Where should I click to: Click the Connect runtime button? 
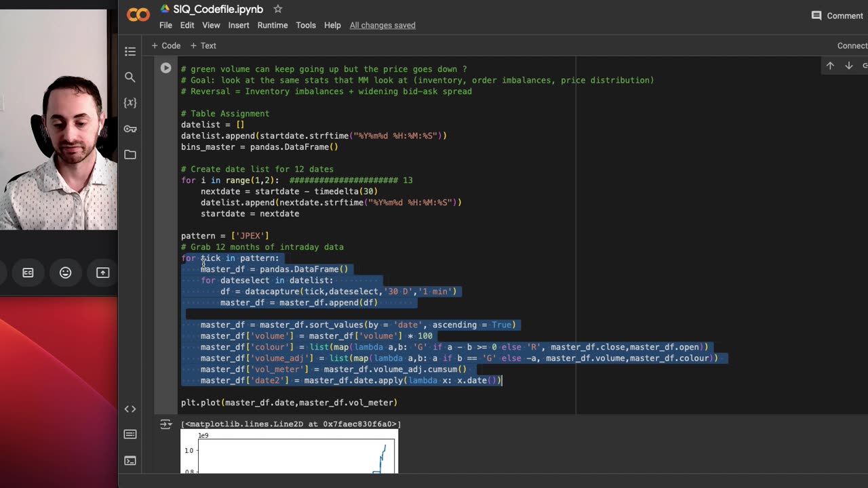coord(852,45)
